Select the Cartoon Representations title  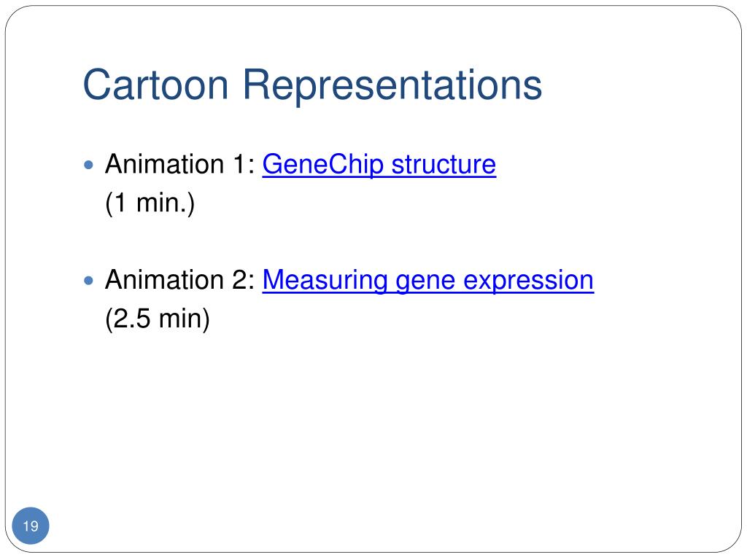pos(312,85)
